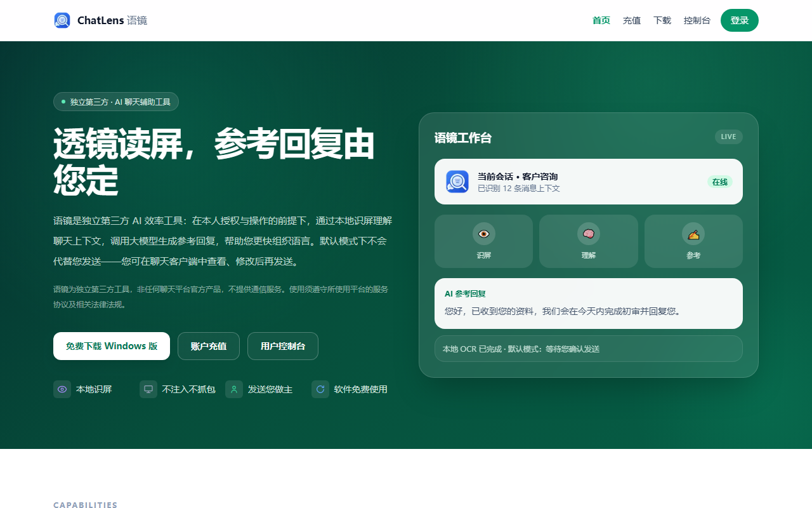The height and width of the screenshot is (508, 812).
Task: Click the 不注入不抓包 feature label
Action: coord(189,389)
